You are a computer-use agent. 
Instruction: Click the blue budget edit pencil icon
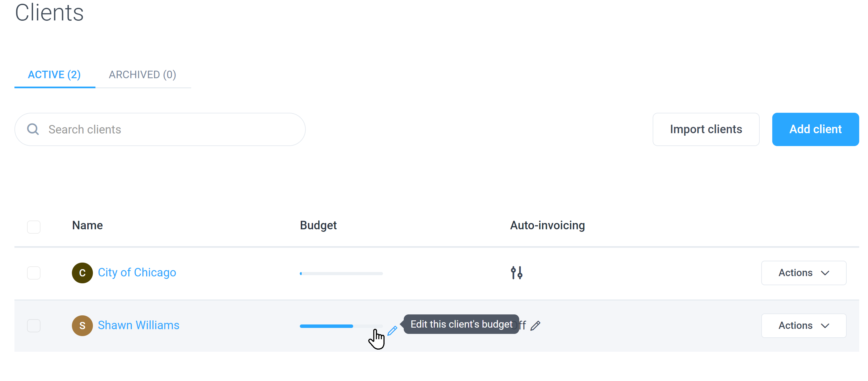pos(392,331)
